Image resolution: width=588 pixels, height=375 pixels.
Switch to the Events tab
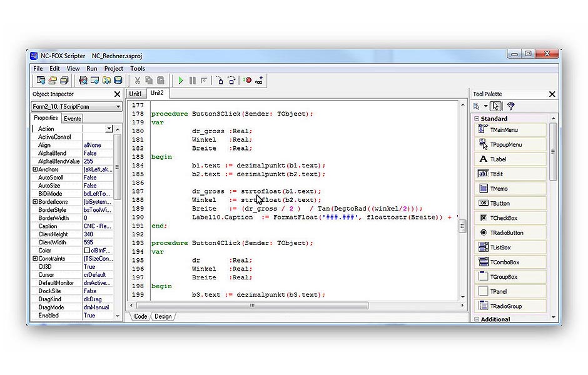[x=72, y=119]
